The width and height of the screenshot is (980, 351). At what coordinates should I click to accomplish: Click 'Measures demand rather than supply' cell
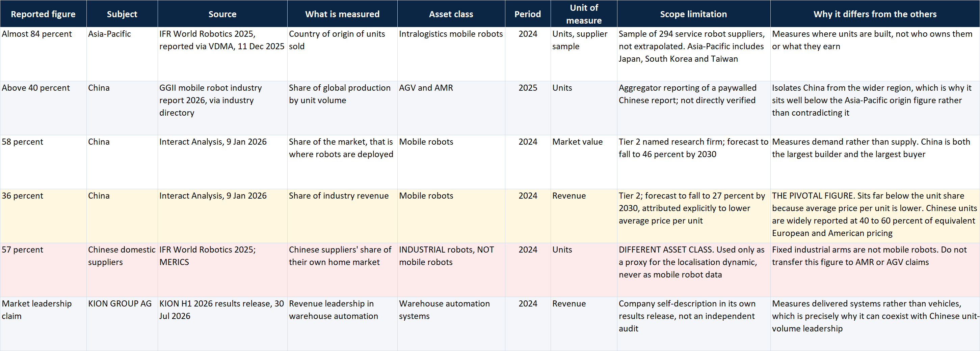point(875,162)
